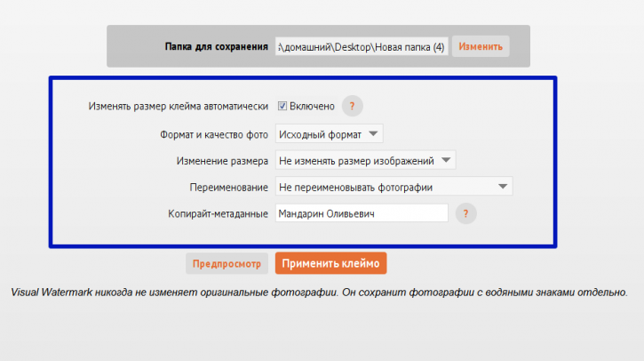Click the Копирайт-метаданные field with Мандарин Оливьевич

click(x=362, y=213)
